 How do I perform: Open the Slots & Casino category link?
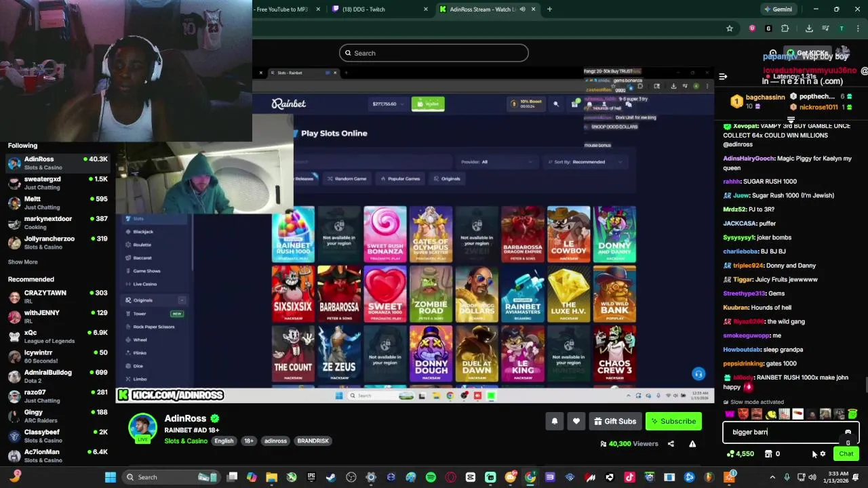pos(186,441)
